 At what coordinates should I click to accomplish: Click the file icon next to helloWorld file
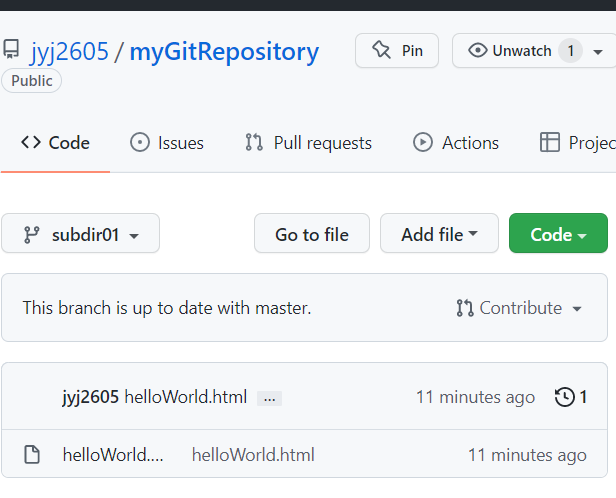click(x=32, y=454)
